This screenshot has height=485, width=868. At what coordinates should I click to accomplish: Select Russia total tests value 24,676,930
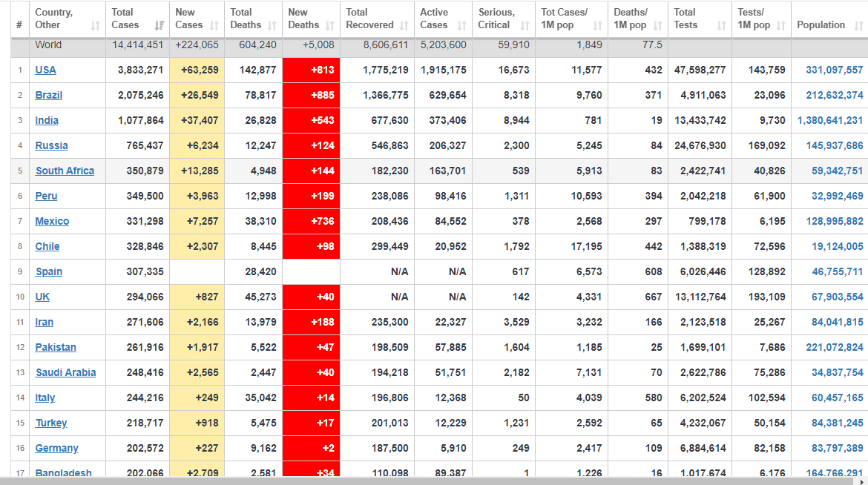coord(700,145)
